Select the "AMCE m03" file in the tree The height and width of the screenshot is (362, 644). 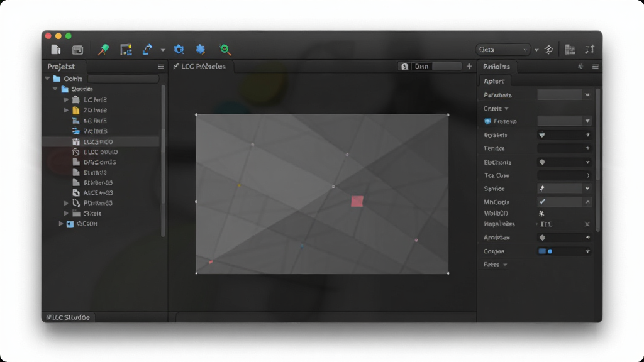(x=98, y=193)
